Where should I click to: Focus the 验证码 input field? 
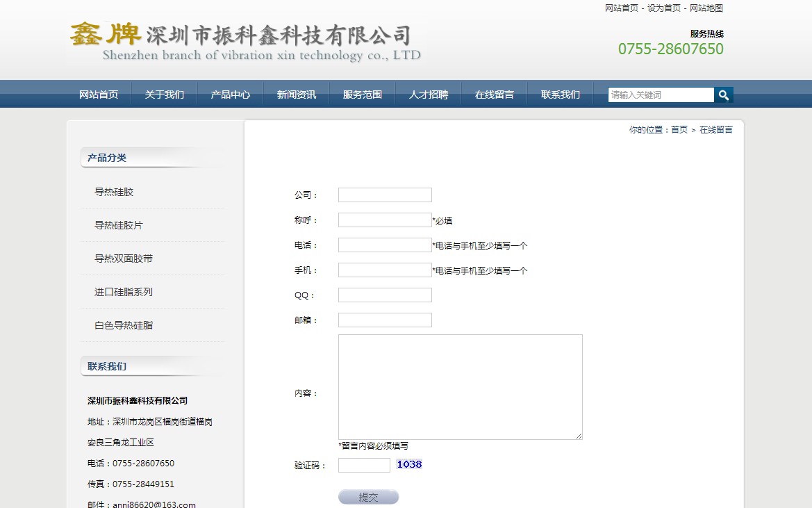coord(364,465)
